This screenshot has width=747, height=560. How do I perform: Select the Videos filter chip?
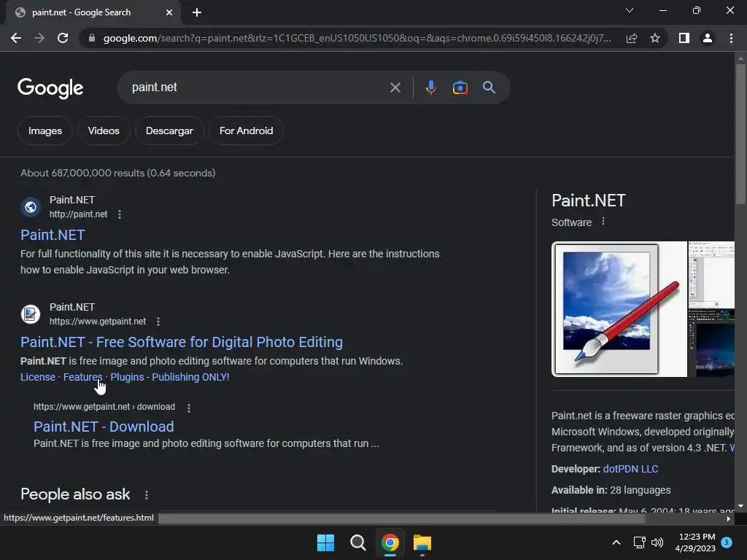point(104,131)
